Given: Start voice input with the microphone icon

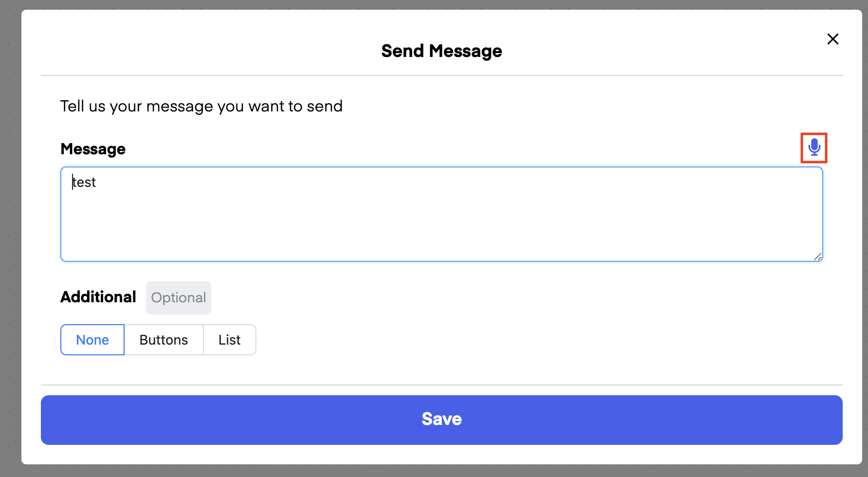Looking at the screenshot, I should 814,147.
